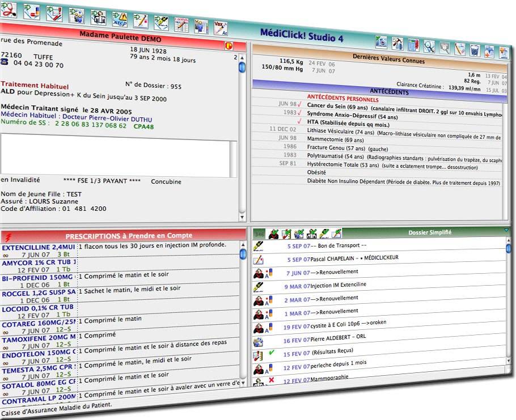The image size is (516, 420).
Task: Click the Dossier Simplifié scrollbar thumb
Action: tap(509, 247)
